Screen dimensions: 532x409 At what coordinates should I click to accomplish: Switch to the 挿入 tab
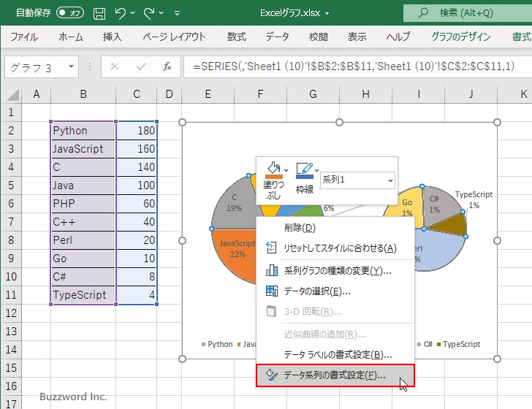point(113,37)
